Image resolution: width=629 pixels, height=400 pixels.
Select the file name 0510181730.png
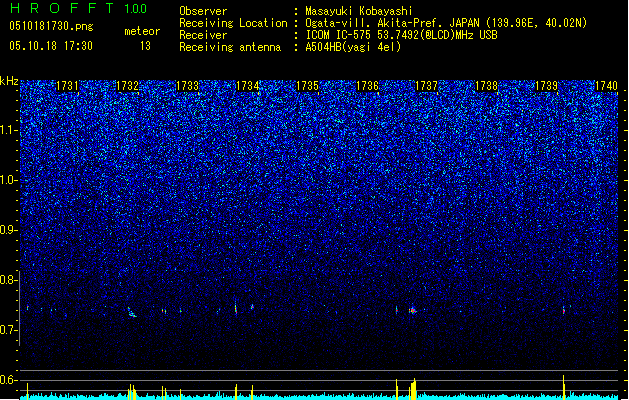pos(51,26)
